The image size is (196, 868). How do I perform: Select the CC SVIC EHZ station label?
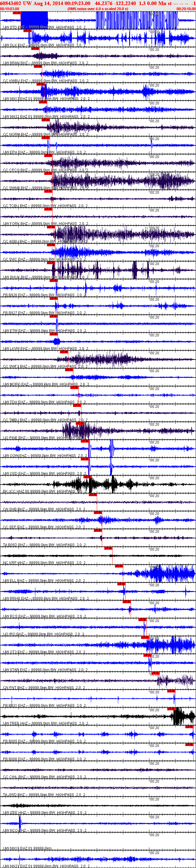(x=44, y=259)
